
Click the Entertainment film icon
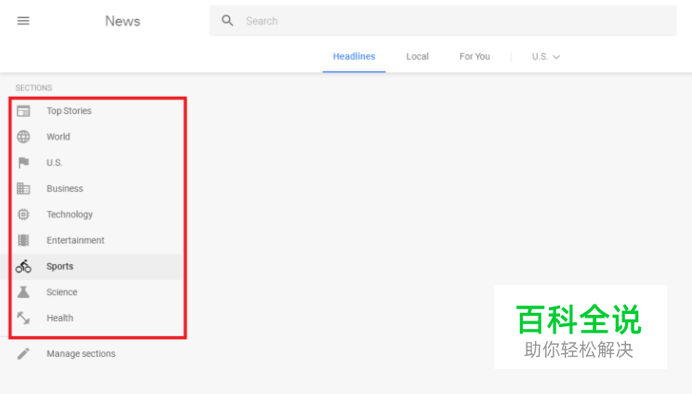[23, 240]
